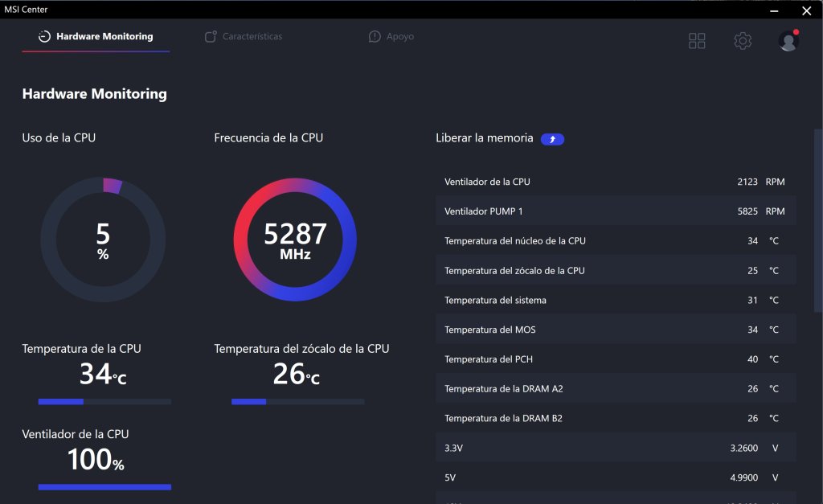Select the Temperatura del MOS row
Viewport: 823px width, 504px height.
pos(616,330)
